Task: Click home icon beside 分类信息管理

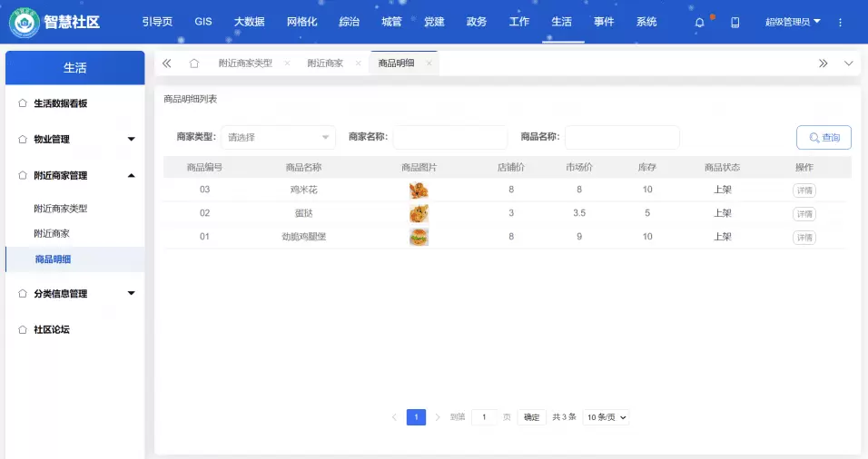Action: pos(23,294)
